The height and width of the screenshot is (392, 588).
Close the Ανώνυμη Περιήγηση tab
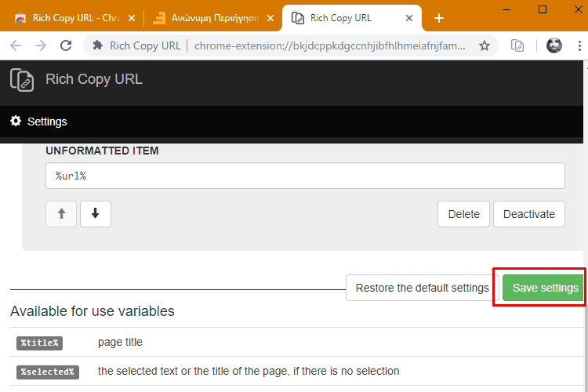[270, 18]
